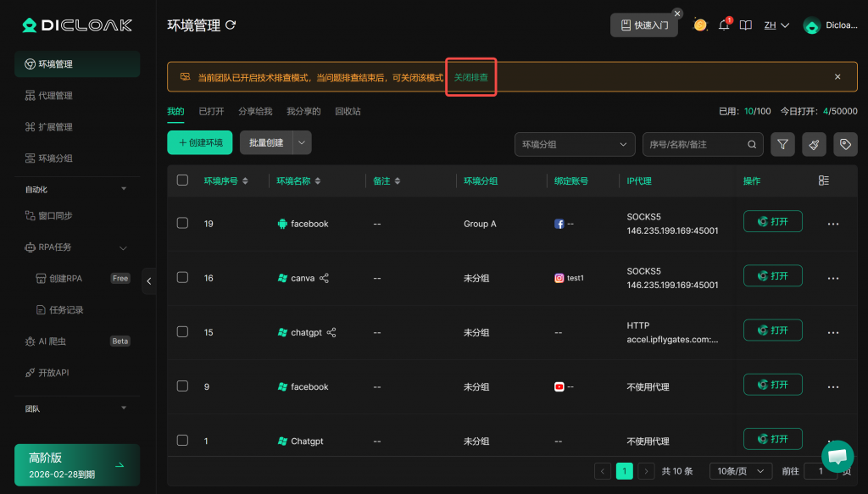Image resolution: width=868 pixels, height=494 pixels.
Task: Open the chat support bubble icon
Action: point(837,456)
